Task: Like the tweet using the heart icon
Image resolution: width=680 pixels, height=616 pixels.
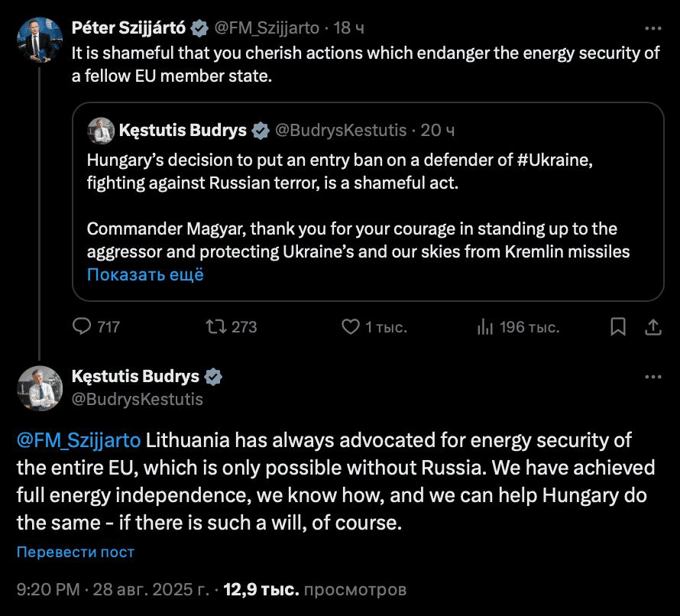Action: pos(351,326)
